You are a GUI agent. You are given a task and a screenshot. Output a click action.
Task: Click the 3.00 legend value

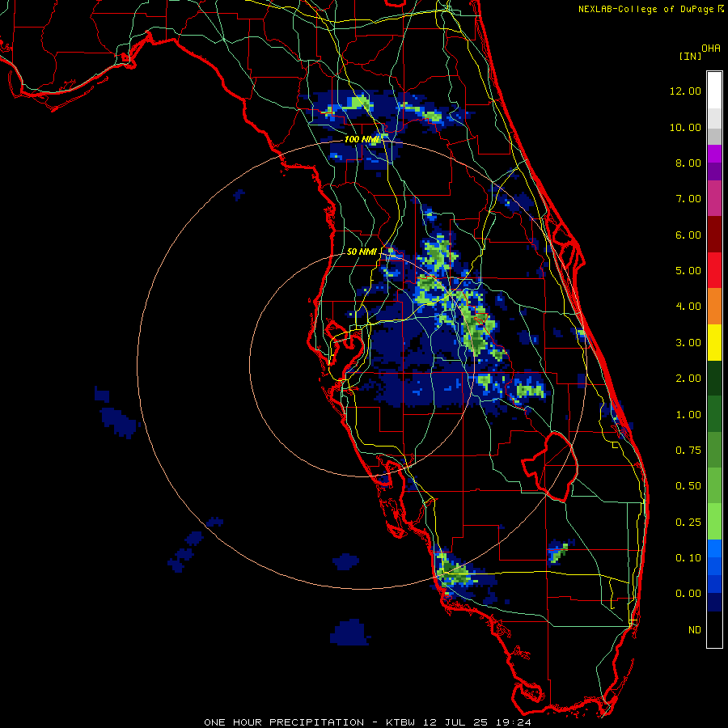pos(688,343)
